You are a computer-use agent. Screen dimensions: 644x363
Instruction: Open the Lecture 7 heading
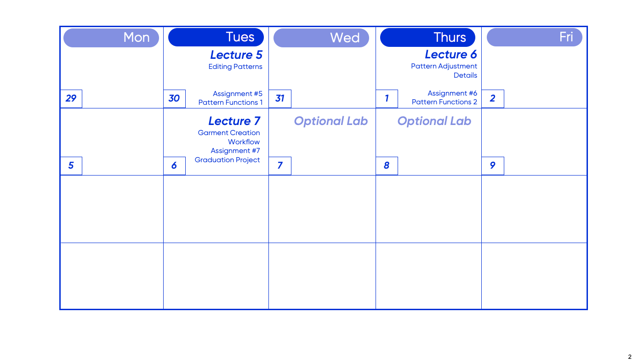pyautogui.click(x=234, y=121)
